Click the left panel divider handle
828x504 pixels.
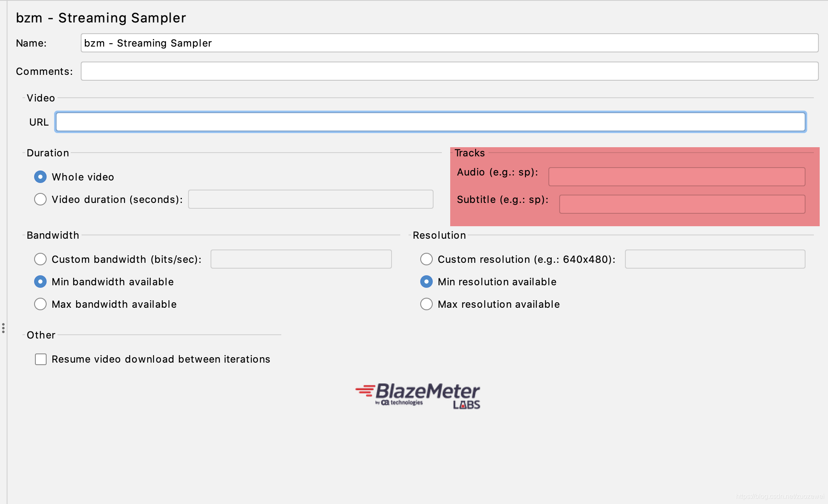click(3, 328)
